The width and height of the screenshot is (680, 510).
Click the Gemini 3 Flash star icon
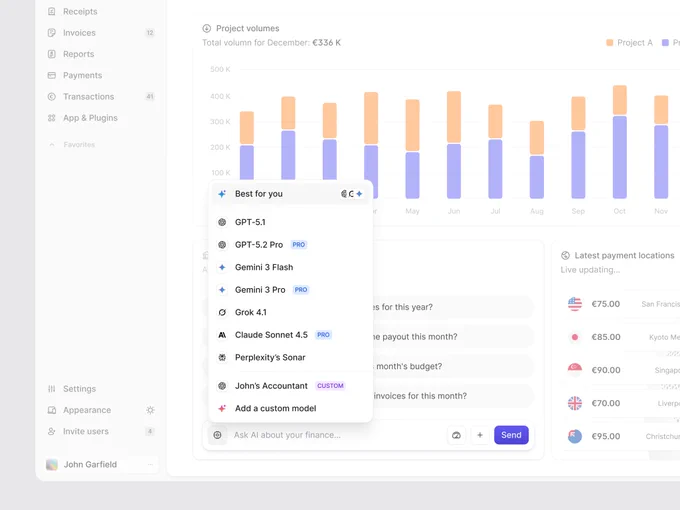click(x=222, y=267)
